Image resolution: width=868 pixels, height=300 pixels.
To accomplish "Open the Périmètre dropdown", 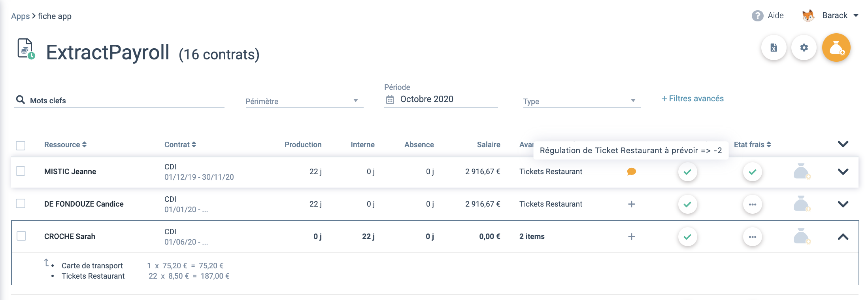I will pos(304,101).
